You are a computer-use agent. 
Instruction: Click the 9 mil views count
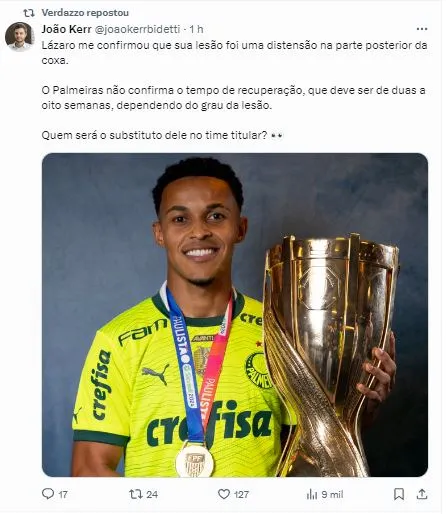pyautogui.click(x=332, y=494)
